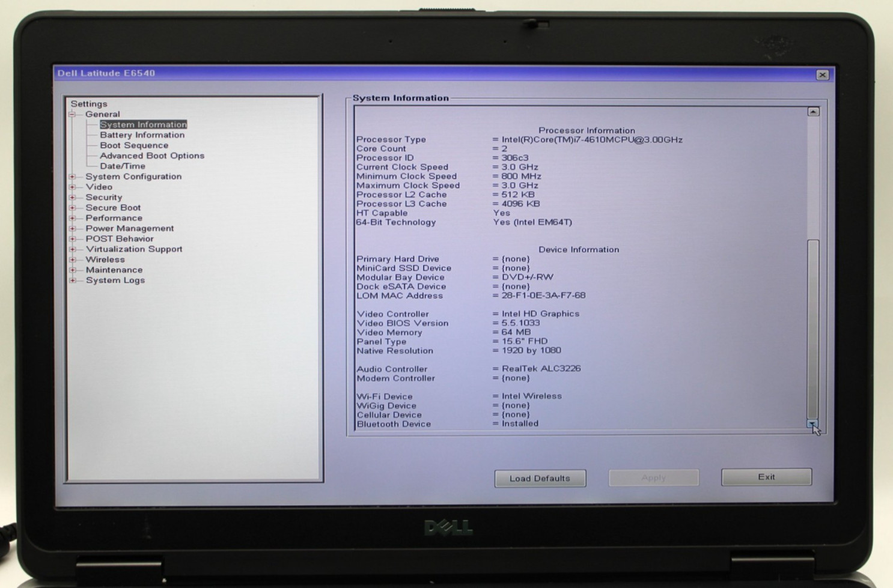The image size is (893, 588).
Task: Select the Performance category label
Action: pos(114,218)
